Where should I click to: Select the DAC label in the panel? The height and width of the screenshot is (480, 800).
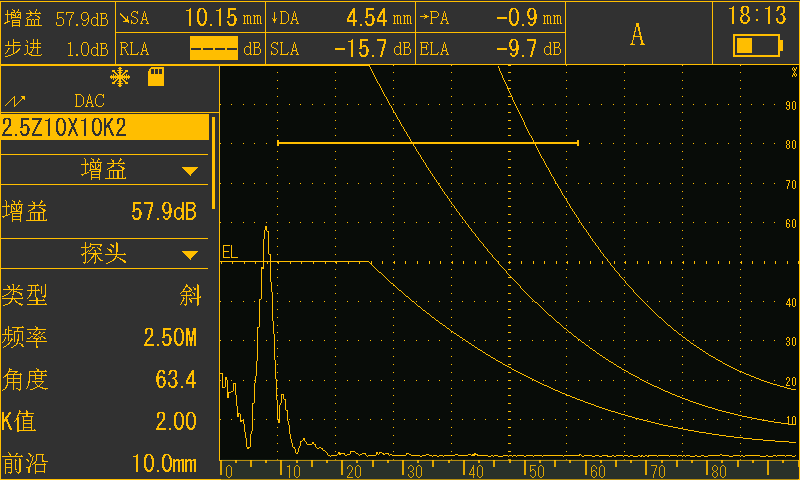pos(89,101)
